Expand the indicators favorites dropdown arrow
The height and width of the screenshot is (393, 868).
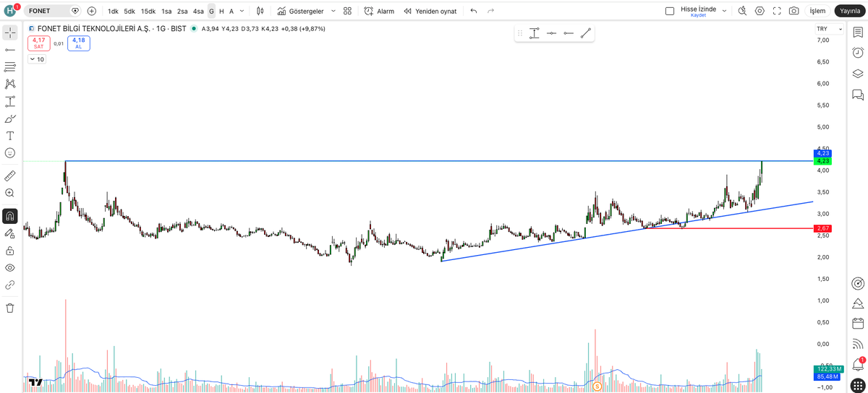tap(333, 11)
